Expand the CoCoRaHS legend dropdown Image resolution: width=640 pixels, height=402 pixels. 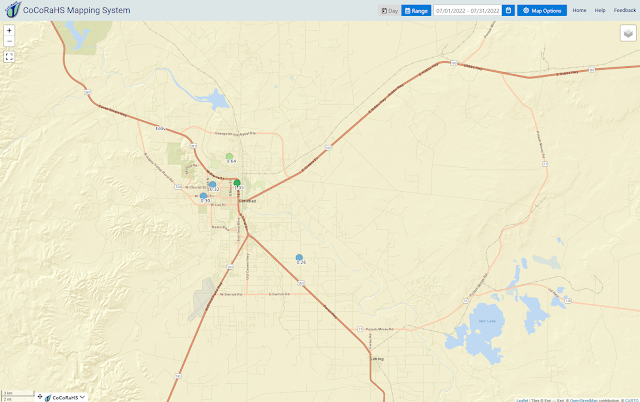tap(82, 397)
